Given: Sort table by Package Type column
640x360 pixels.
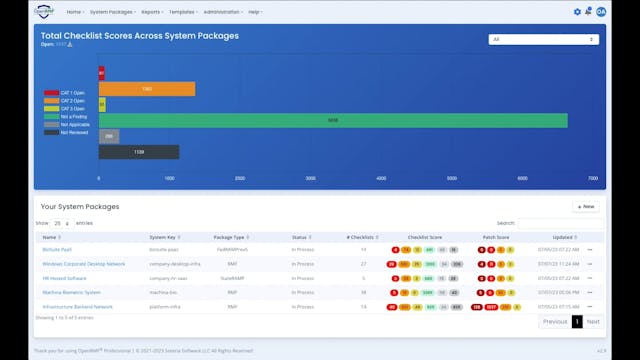Looking at the screenshot, I should pos(231,237).
